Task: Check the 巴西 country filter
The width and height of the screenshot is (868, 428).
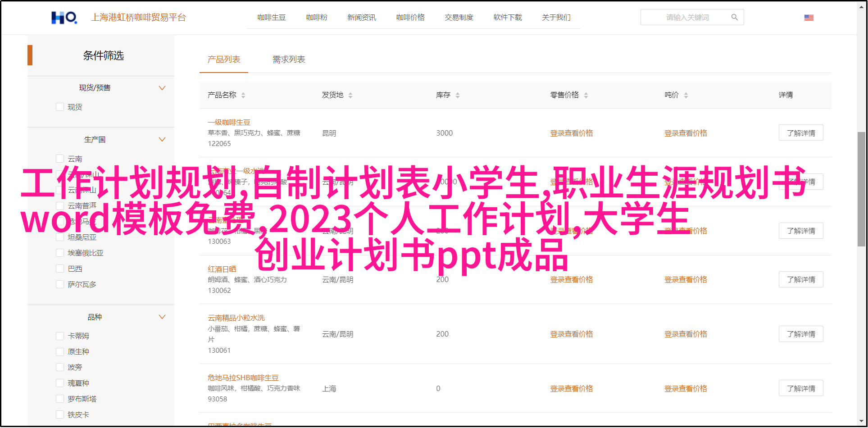Action: [x=60, y=269]
